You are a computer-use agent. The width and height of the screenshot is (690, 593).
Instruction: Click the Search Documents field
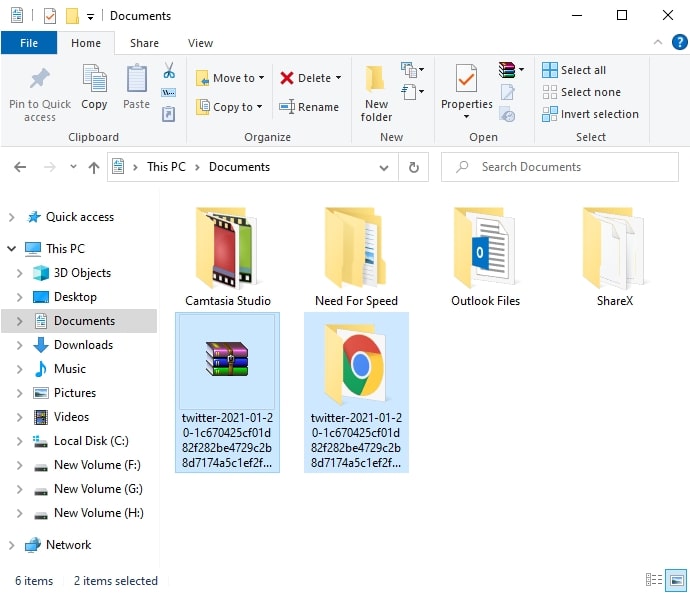coord(560,167)
